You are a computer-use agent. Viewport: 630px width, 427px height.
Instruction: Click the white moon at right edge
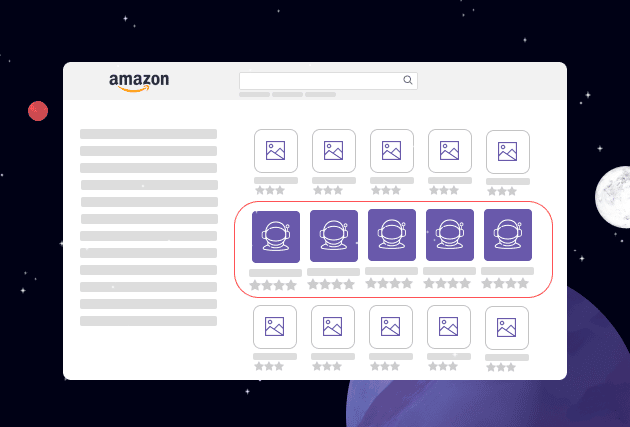[x=614, y=197]
